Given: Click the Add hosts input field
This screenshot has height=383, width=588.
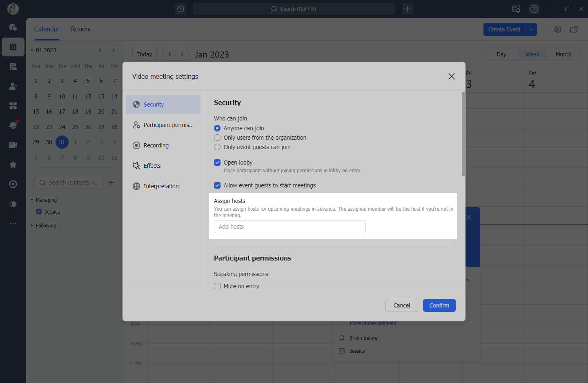Looking at the screenshot, I should pyautogui.click(x=290, y=227).
